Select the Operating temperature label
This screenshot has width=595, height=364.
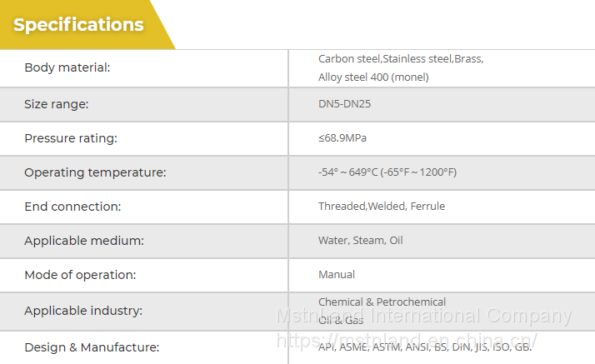95,172
